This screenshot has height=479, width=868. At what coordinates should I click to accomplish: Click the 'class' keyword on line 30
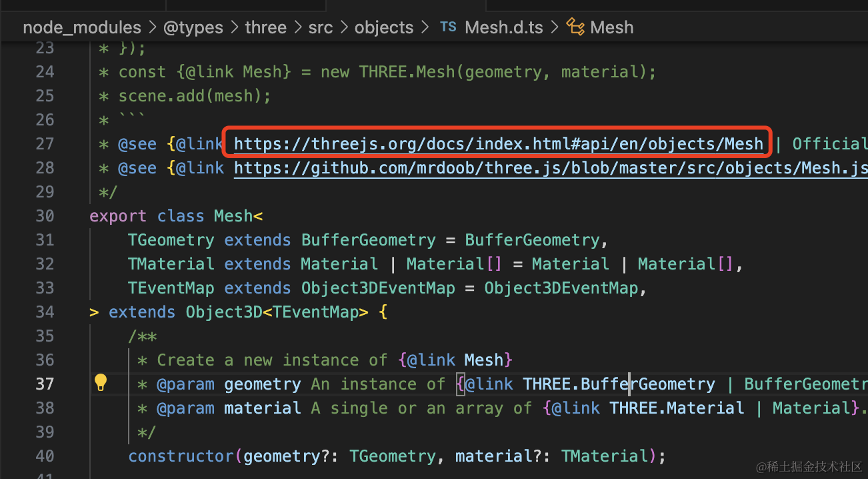pos(181,216)
